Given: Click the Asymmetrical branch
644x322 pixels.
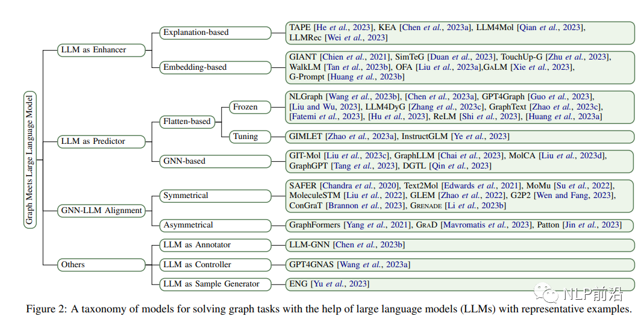Looking at the screenshot, I should coord(215,226).
